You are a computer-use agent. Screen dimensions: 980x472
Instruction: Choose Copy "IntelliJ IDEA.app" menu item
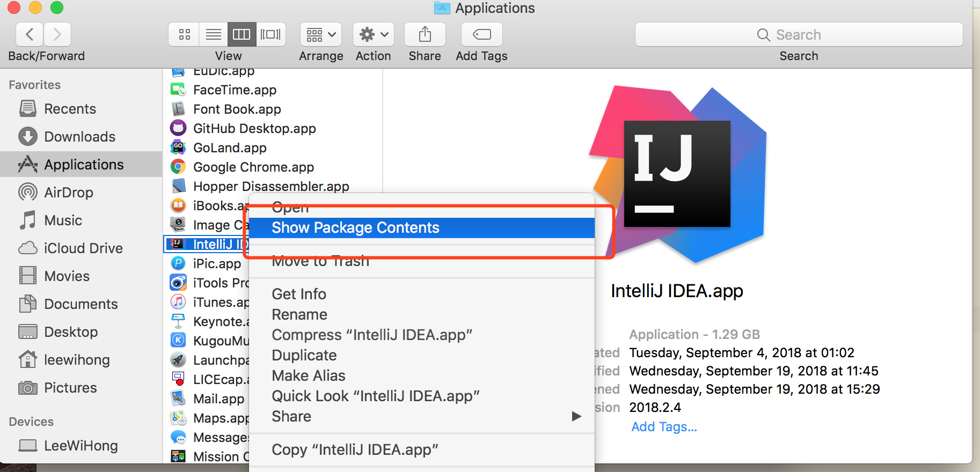click(422, 449)
